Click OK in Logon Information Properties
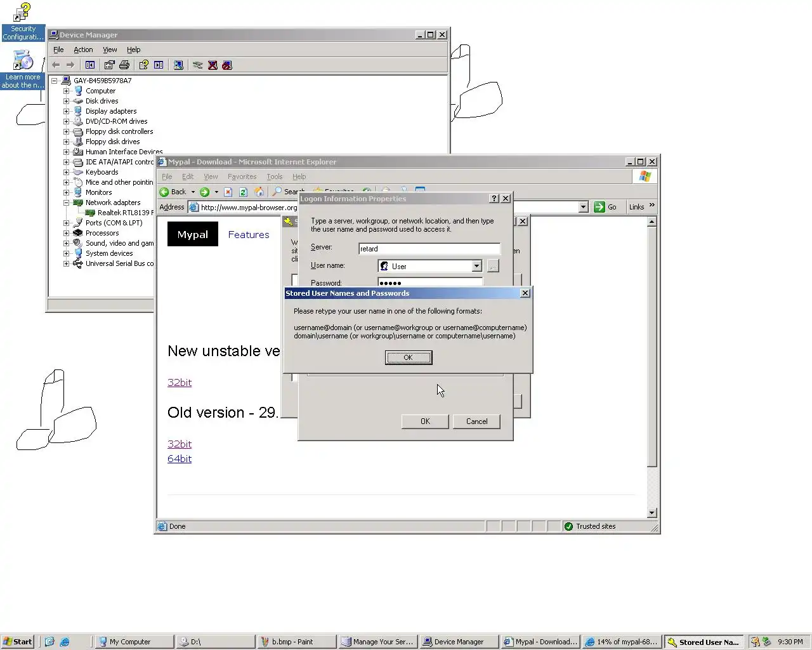Image resolution: width=812 pixels, height=650 pixels. pos(425,421)
